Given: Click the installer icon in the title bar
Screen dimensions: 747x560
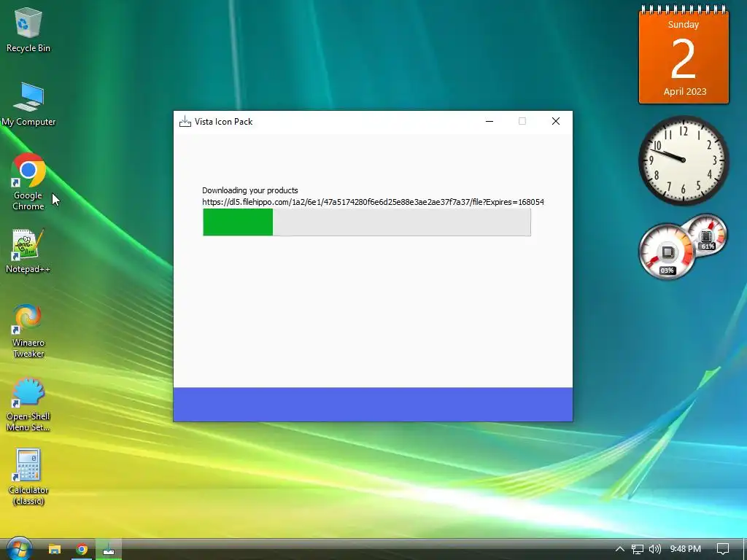Looking at the screenshot, I should [x=185, y=122].
